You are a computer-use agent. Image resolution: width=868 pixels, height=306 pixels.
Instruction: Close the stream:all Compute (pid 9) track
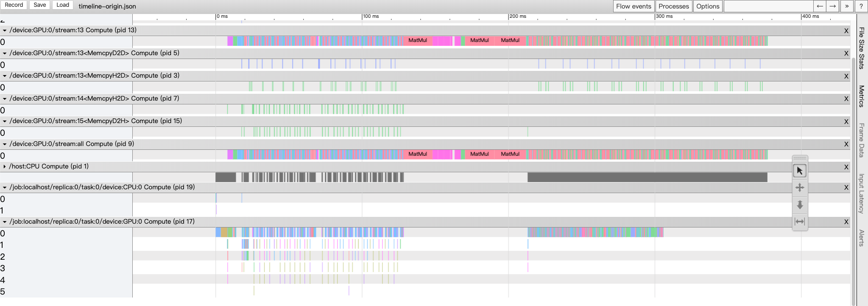(846, 144)
